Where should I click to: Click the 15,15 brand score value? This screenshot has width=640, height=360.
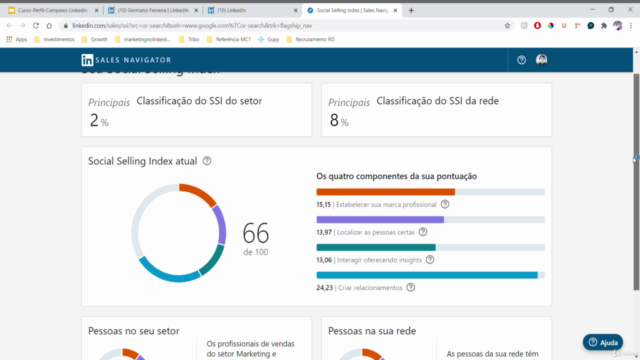coord(324,204)
